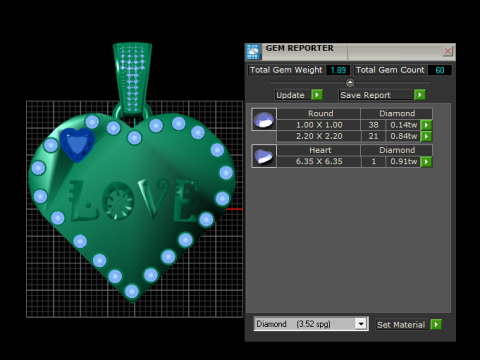Screen dimensions: 480x360
Task: Click the Update button
Action: pyautogui.click(x=292, y=95)
